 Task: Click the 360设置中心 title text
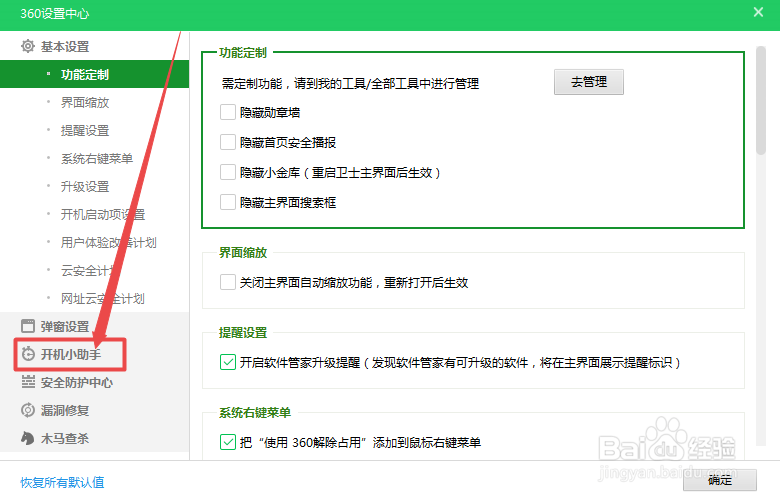[55, 14]
